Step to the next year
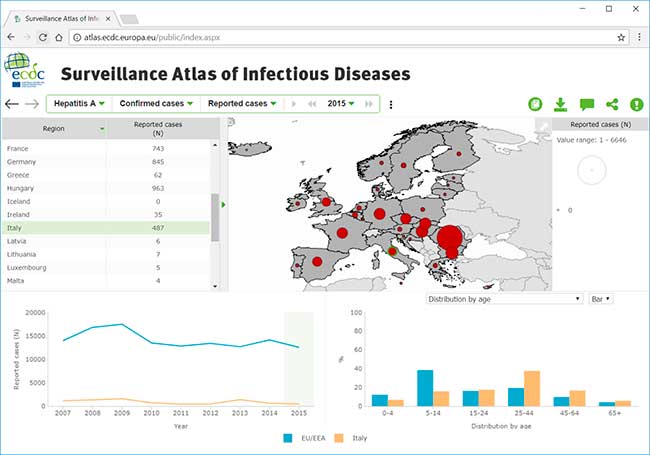Image resolution: width=650 pixels, height=455 pixels. [369, 104]
